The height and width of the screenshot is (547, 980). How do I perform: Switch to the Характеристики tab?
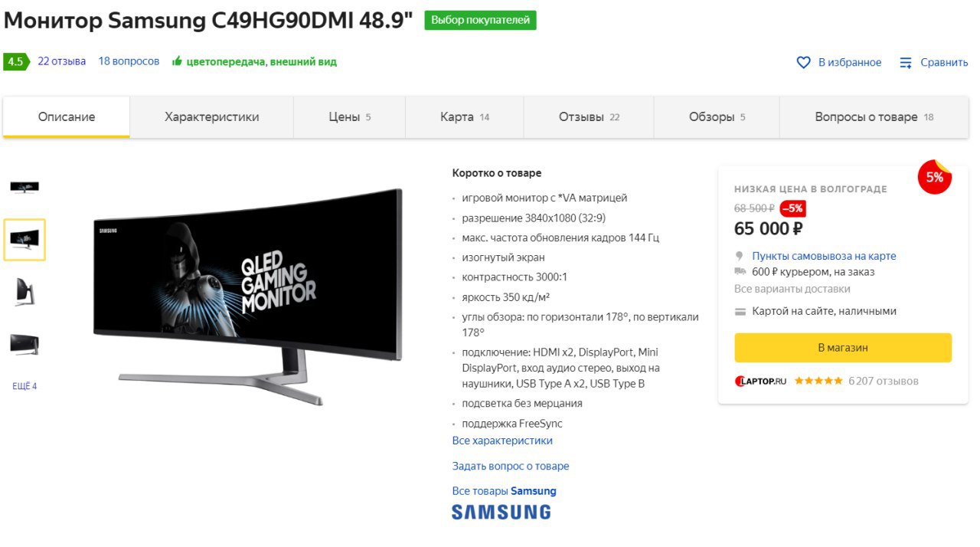(212, 117)
